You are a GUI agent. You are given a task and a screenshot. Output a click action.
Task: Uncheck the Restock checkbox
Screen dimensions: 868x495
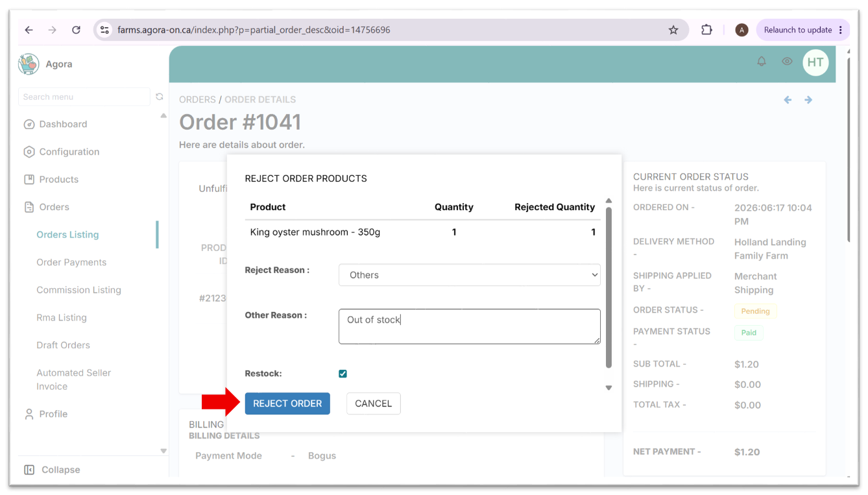[x=343, y=374]
